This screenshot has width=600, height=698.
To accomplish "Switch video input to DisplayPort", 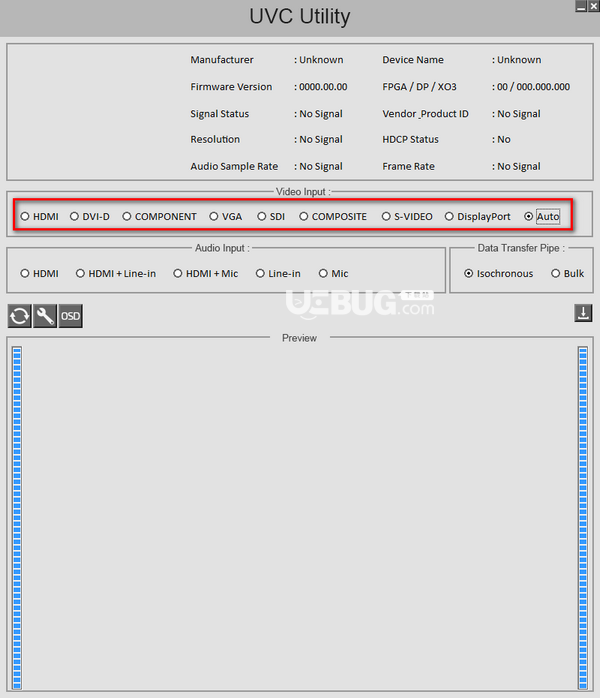I will [x=478, y=216].
